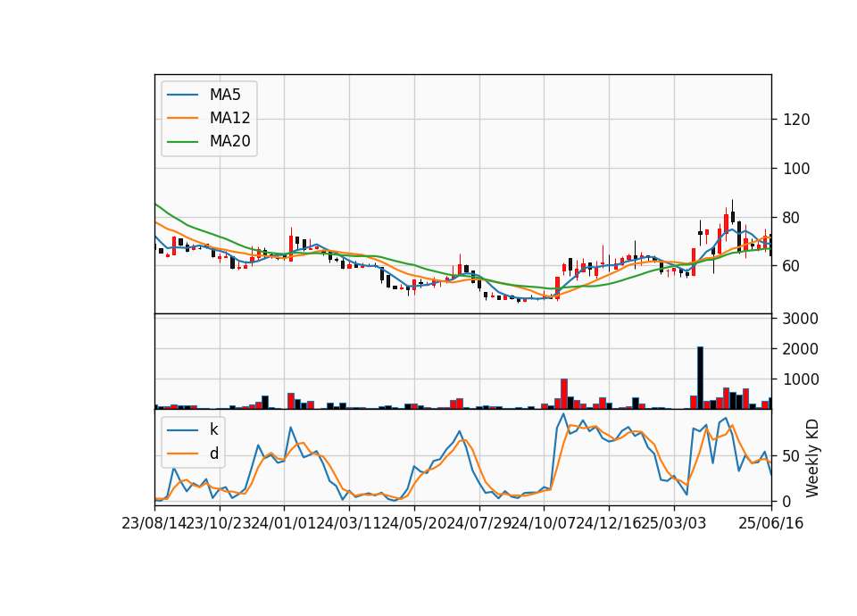Click the highest candlestick peaking near 87
This screenshot has width=857, height=616.
pos(733,213)
